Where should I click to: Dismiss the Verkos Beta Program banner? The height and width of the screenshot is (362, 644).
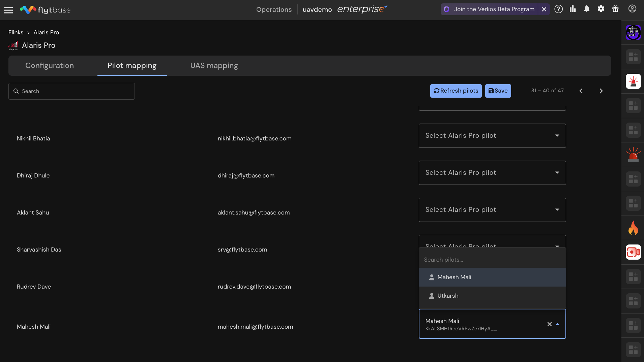(544, 9)
